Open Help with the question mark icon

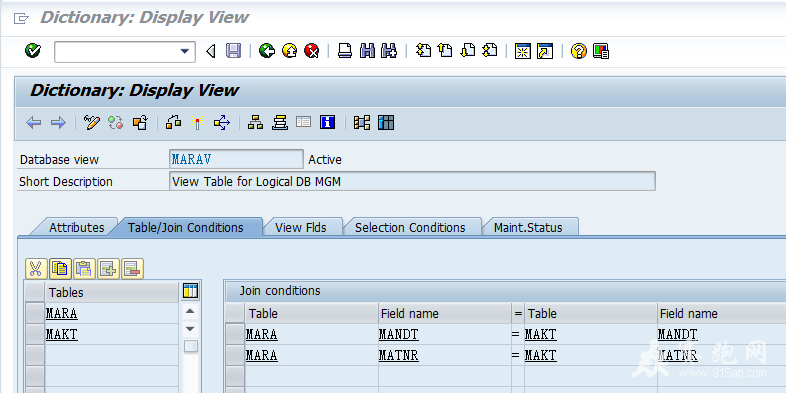pyautogui.click(x=578, y=51)
